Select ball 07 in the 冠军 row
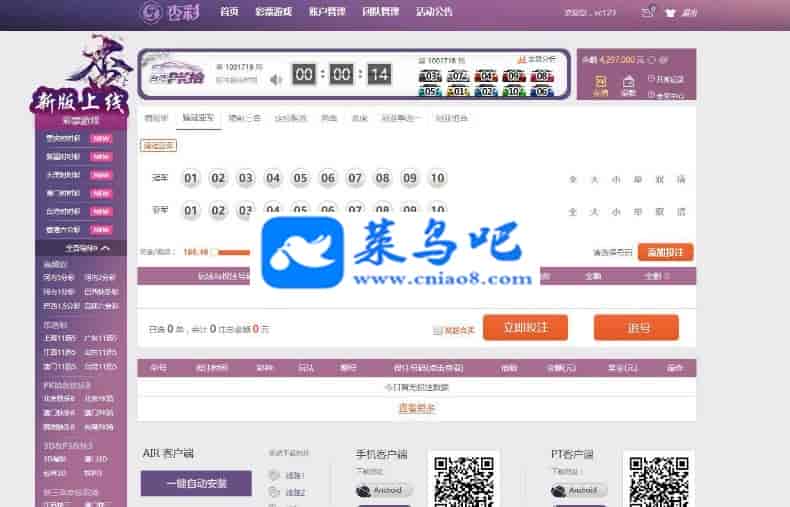This screenshot has width=790, height=507. (355, 178)
